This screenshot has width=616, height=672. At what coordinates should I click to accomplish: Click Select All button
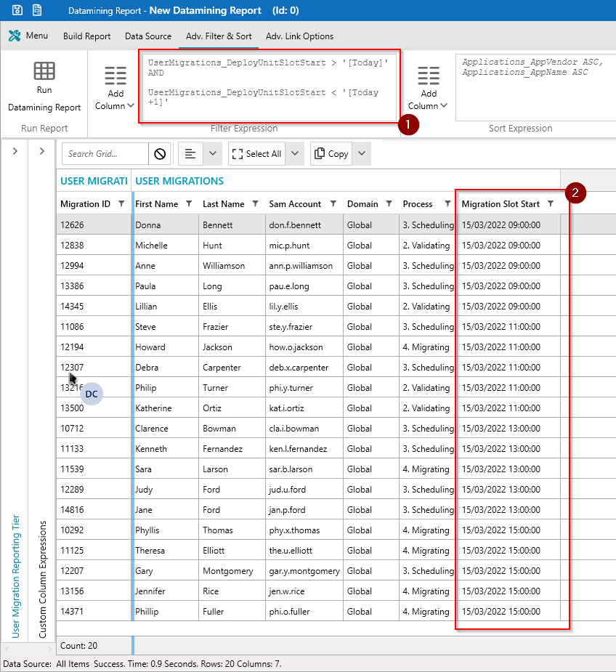click(x=256, y=154)
